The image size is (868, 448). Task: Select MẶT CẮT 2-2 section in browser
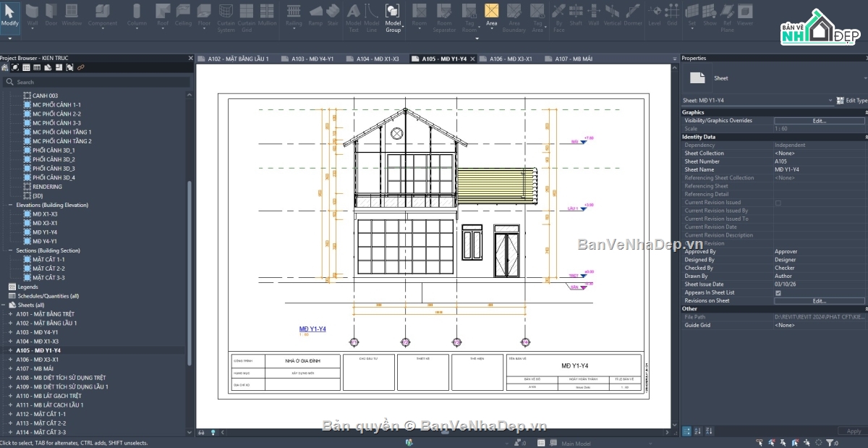pos(48,269)
